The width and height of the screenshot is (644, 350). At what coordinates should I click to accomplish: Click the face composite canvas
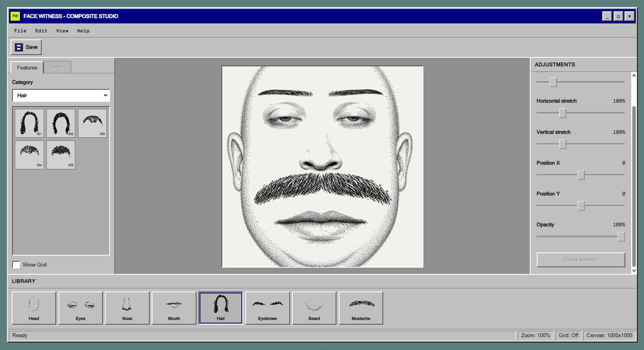pyautogui.click(x=322, y=167)
